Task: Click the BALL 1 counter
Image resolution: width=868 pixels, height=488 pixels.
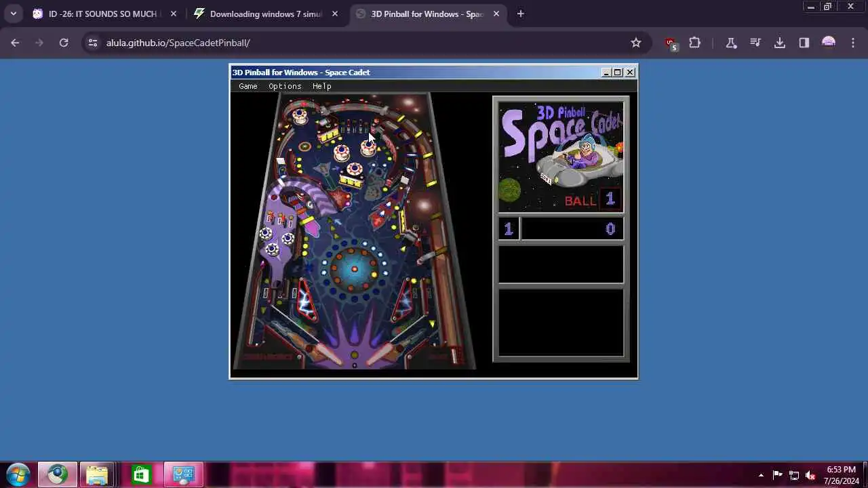Action: [x=592, y=200]
